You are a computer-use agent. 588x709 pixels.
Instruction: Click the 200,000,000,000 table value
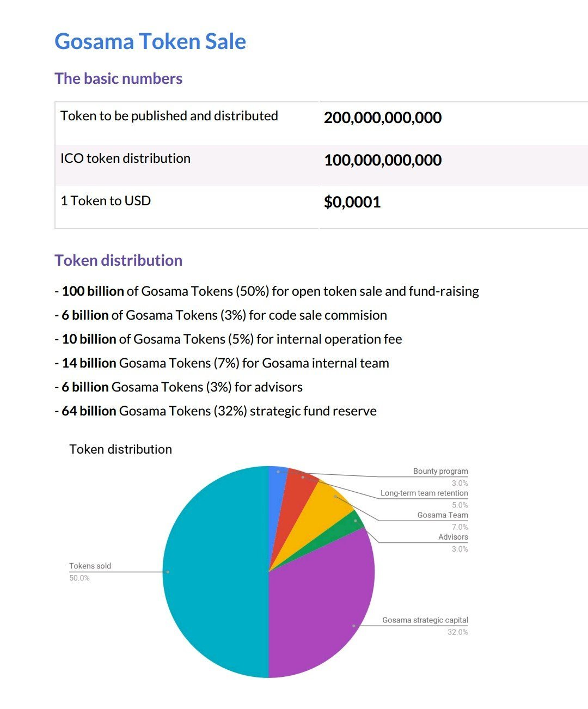click(383, 118)
